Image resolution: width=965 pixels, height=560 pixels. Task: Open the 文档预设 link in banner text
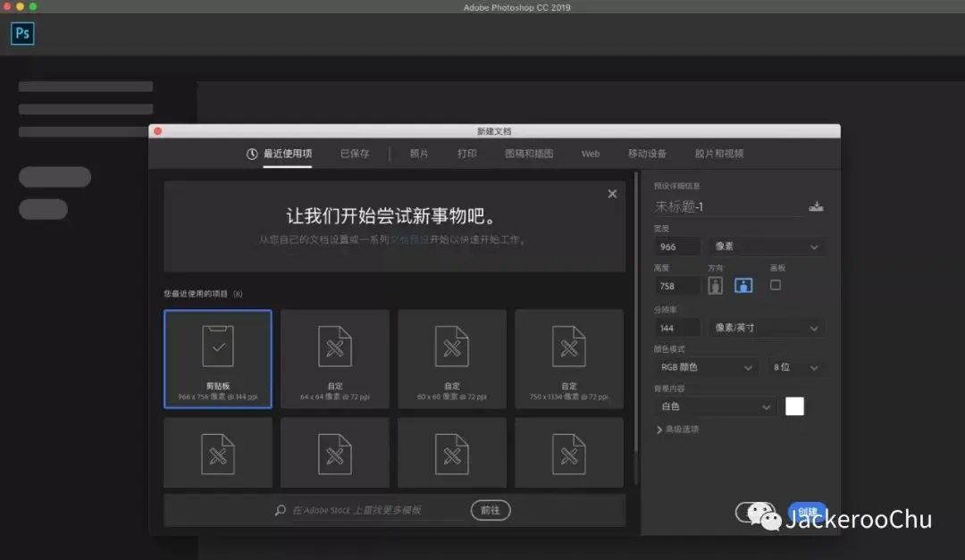point(409,239)
